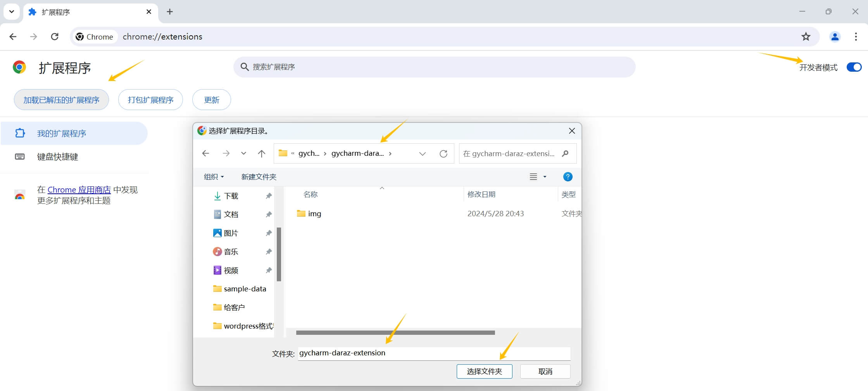Screen dimensions: 868x391
Task: Click the search magnifier icon in the dialog
Action: (565, 153)
